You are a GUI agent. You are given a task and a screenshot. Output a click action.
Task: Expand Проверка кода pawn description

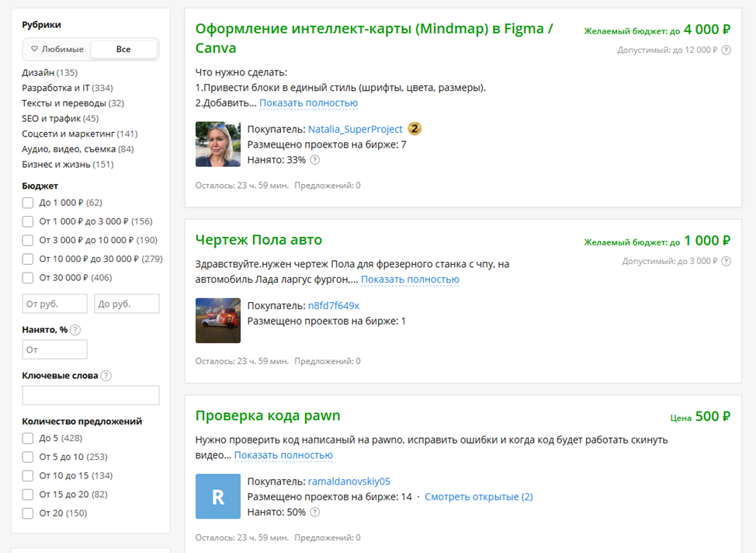point(283,455)
